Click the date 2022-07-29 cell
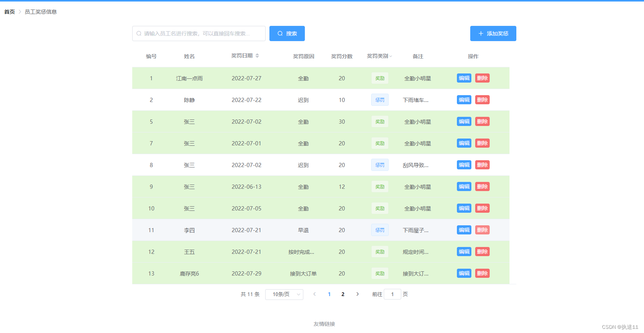Screen dimensions: 644x333 pyautogui.click(x=247, y=274)
